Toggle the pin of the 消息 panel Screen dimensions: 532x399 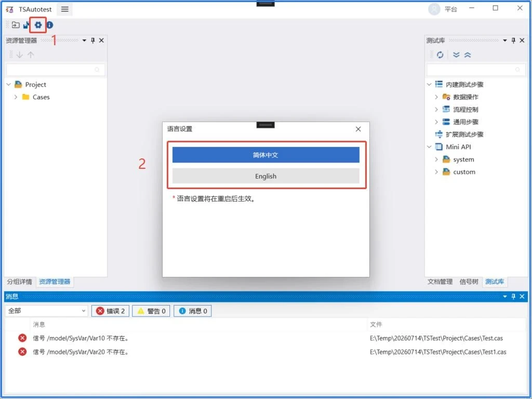click(x=513, y=297)
